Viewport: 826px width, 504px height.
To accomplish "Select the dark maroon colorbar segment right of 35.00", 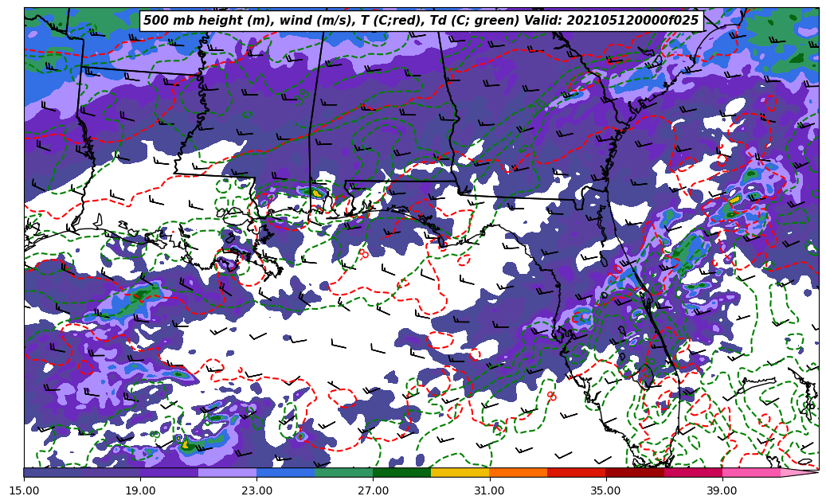I will 635,472.
